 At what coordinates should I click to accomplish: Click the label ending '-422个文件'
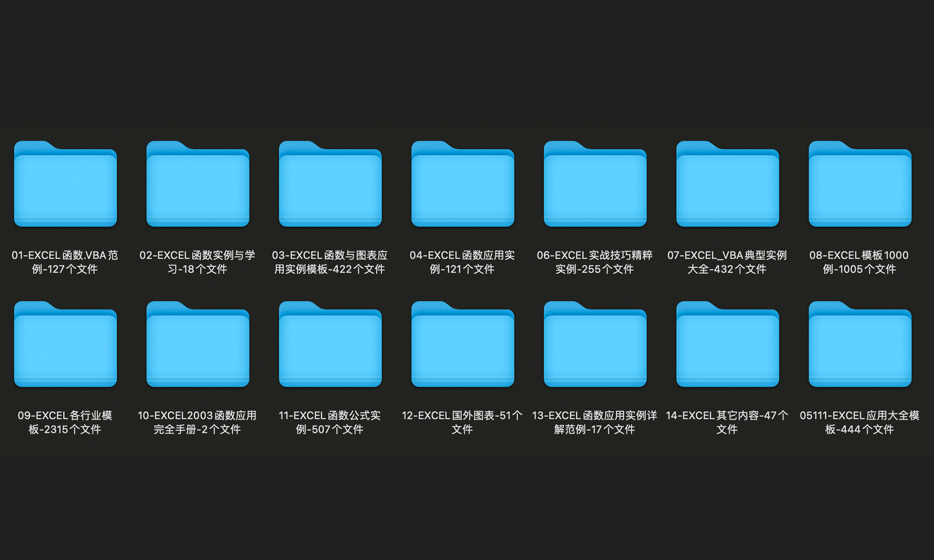click(330, 262)
